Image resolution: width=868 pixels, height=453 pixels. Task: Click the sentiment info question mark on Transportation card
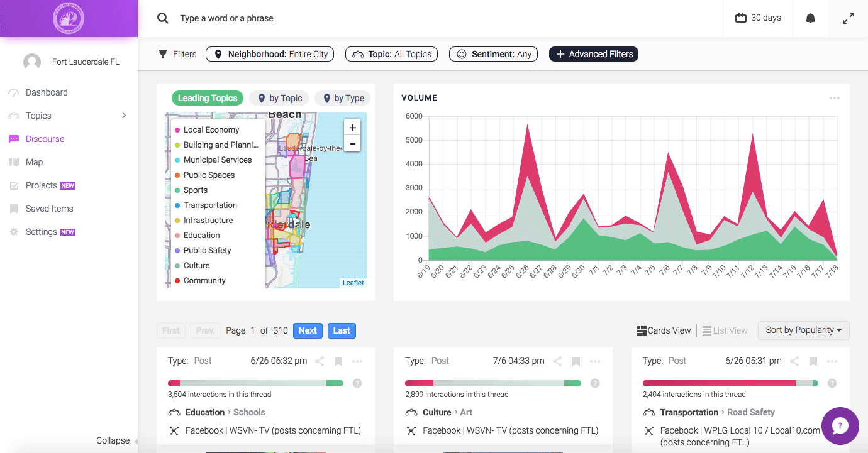[x=832, y=383]
